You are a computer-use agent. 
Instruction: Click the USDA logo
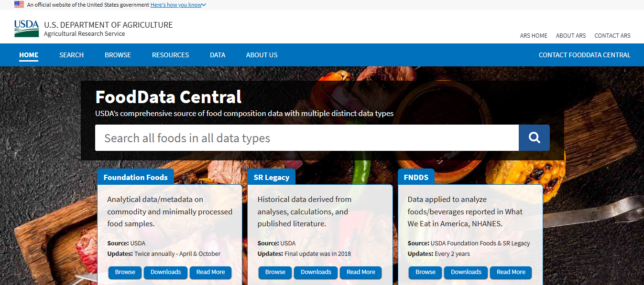[x=26, y=29]
